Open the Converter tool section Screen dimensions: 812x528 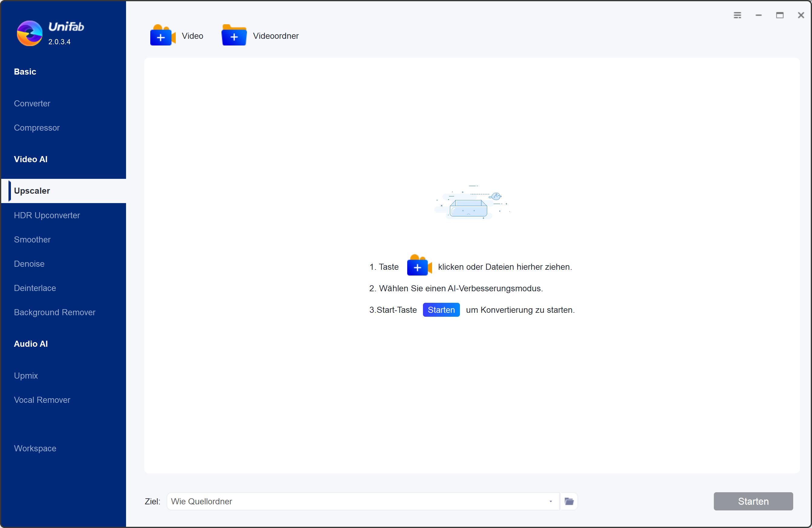coord(32,104)
